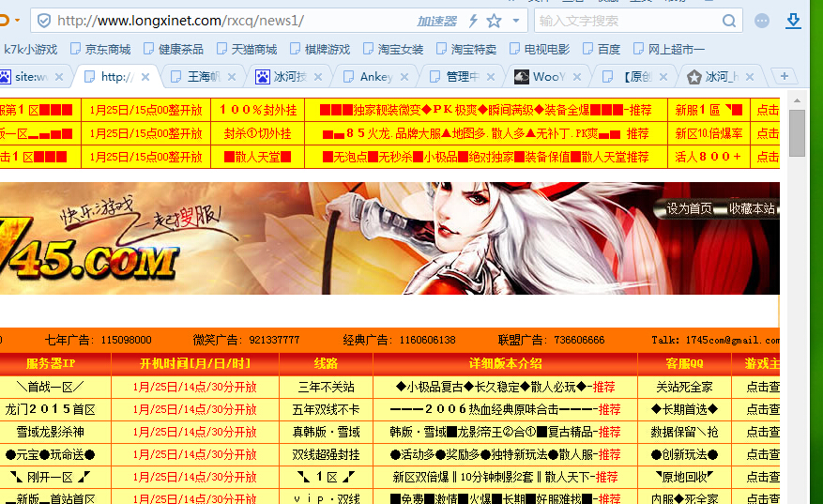823x504 pixels.
Task: Click the 服务器IP column header
Action: 51,363
